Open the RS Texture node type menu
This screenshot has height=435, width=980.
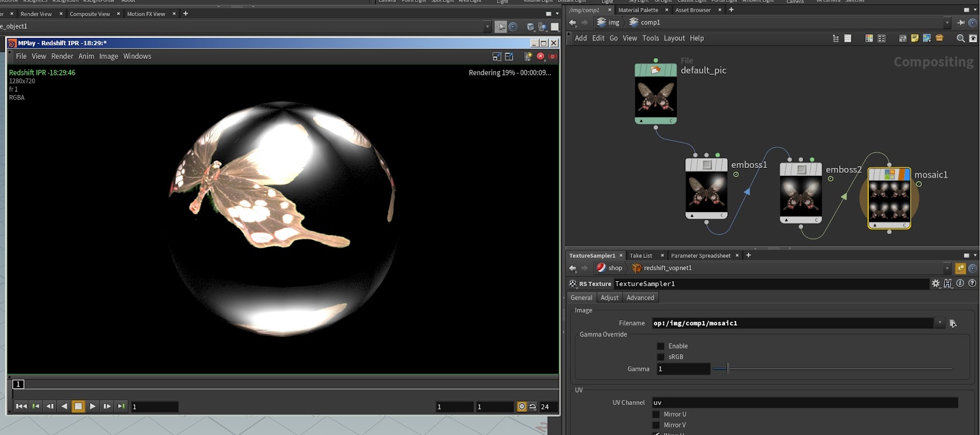(573, 284)
